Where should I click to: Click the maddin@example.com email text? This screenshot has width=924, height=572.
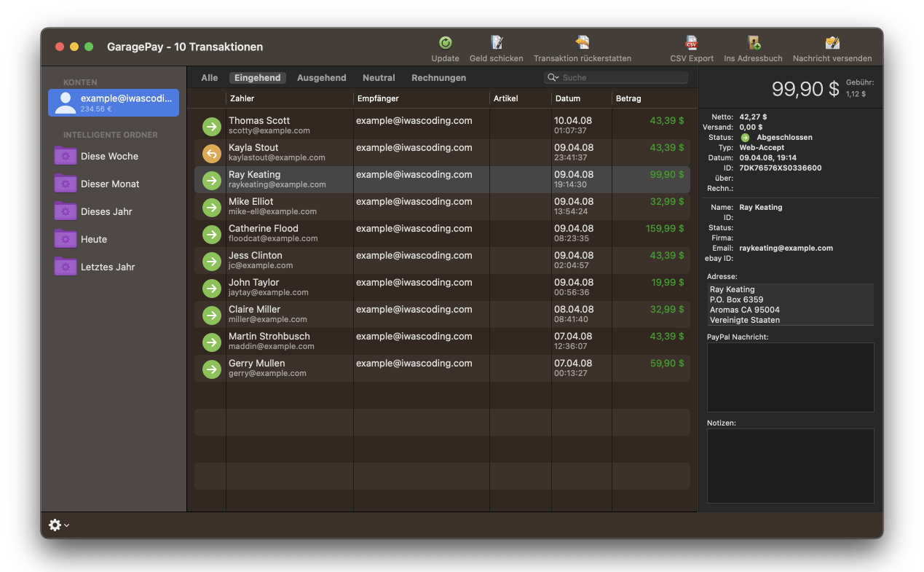[272, 346]
